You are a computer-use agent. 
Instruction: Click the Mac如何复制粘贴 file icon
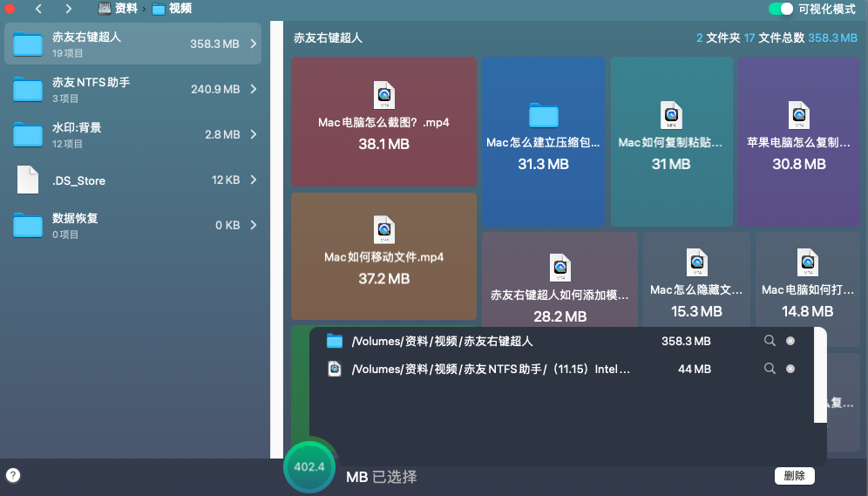tap(672, 115)
